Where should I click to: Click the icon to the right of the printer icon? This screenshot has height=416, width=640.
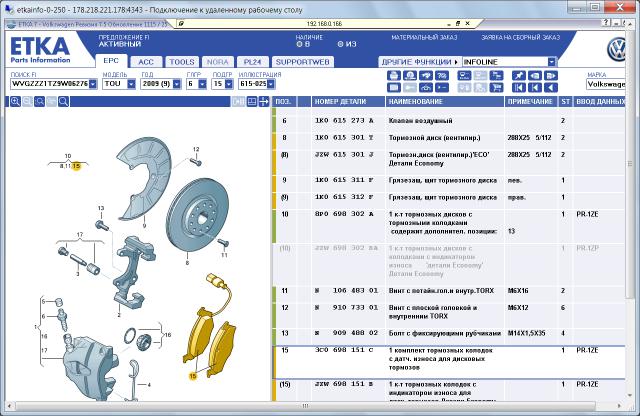point(410,76)
